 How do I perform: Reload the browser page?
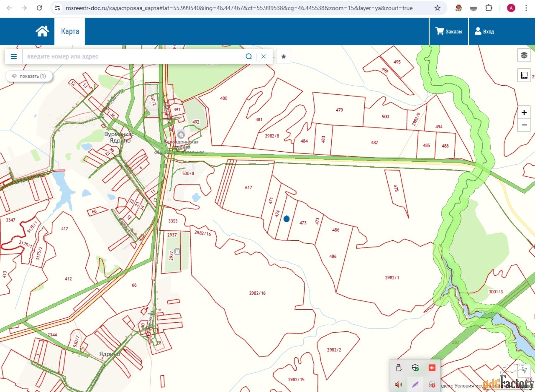tap(39, 8)
